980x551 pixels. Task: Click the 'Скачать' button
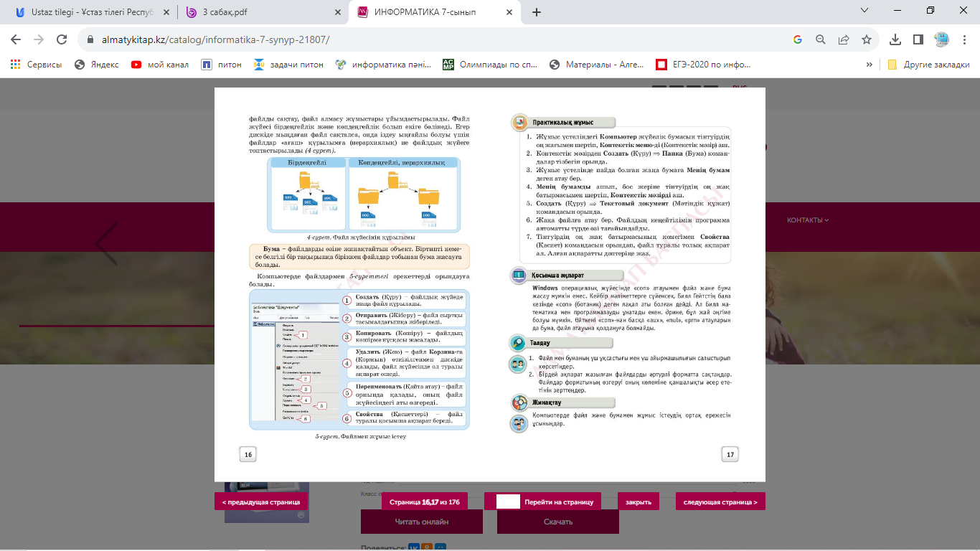click(558, 522)
